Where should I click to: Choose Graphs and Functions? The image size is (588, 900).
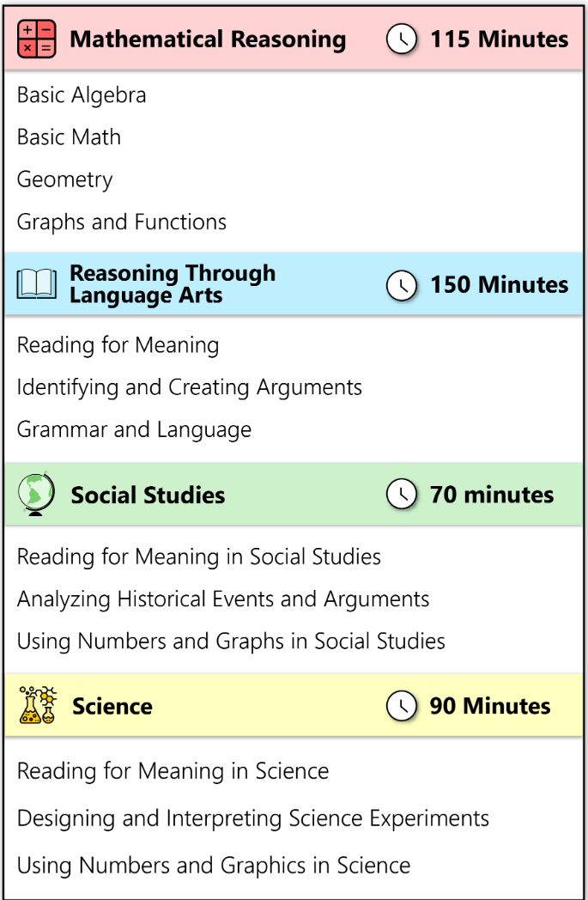[122, 222]
